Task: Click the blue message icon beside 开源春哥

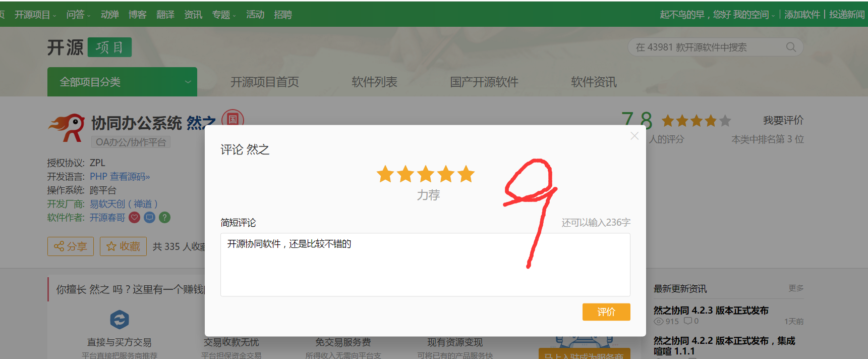Action: pyautogui.click(x=149, y=218)
